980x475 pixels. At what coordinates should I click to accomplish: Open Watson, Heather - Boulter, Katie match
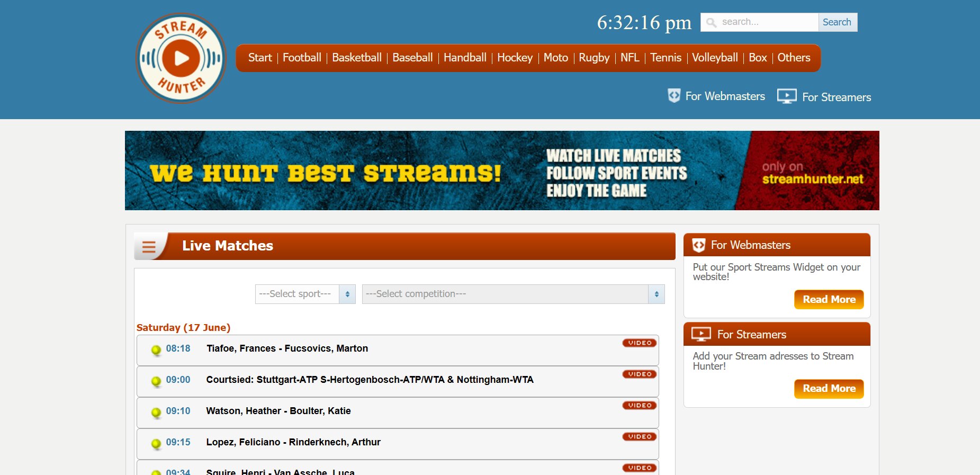398,413
